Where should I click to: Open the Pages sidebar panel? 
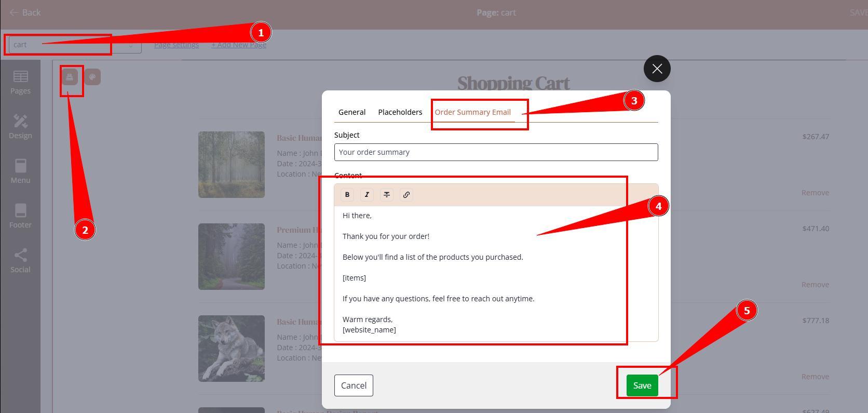pyautogui.click(x=20, y=83)
